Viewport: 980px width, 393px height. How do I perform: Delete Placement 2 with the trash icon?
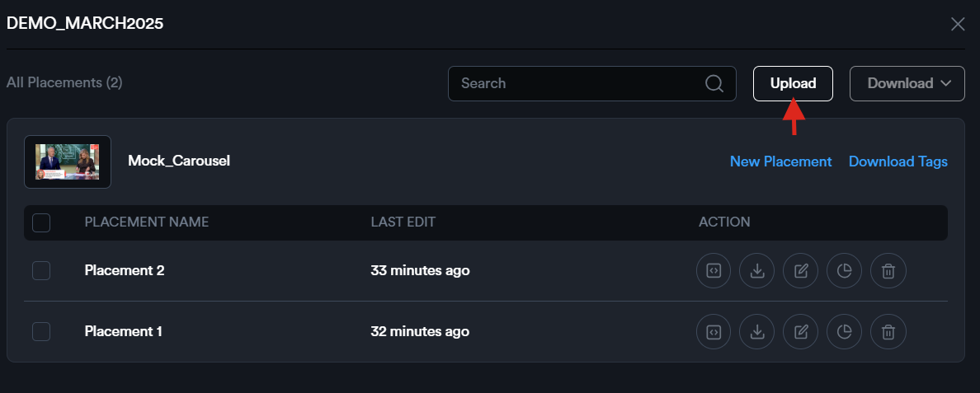(x=888, y=270)
